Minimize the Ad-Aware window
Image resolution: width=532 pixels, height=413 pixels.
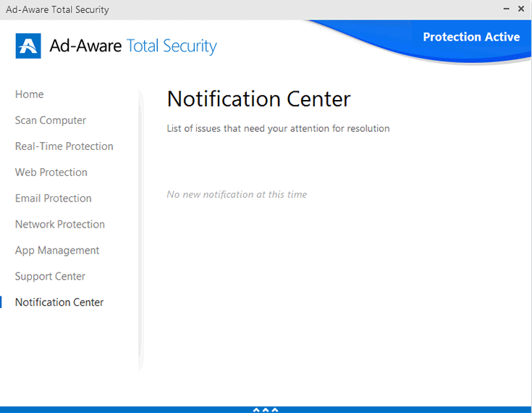click(x=507, y=9)
